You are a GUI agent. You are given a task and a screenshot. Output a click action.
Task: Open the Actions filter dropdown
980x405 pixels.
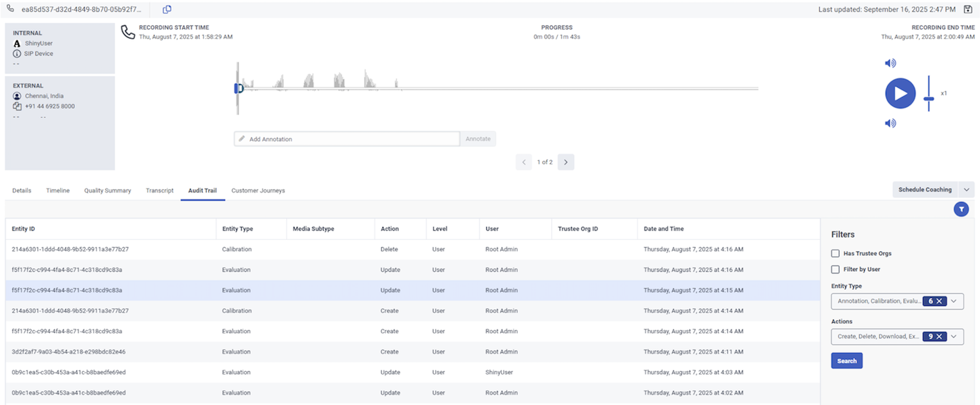[954, 337]
